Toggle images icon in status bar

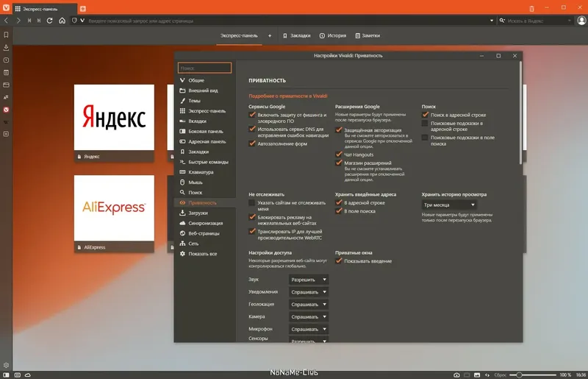click(477, 375)
